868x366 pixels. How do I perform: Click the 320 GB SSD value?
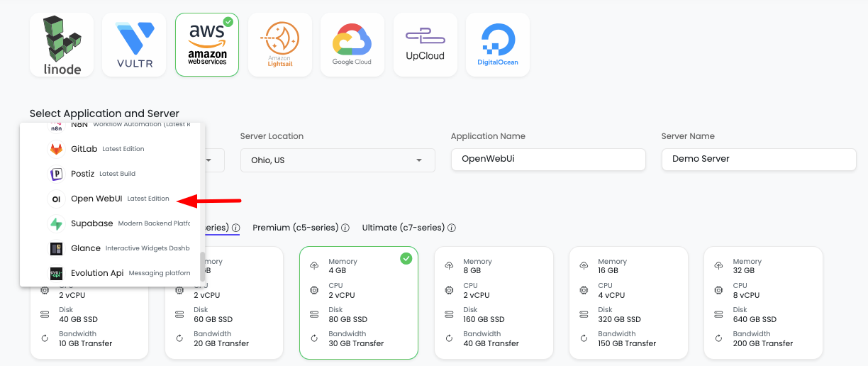[x=620, y=319]
